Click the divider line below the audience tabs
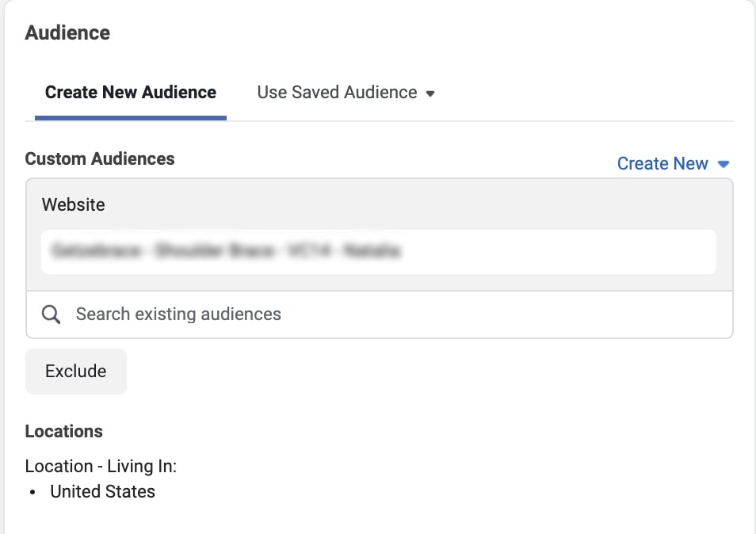The image size is (756, 534). click(475, 121)
